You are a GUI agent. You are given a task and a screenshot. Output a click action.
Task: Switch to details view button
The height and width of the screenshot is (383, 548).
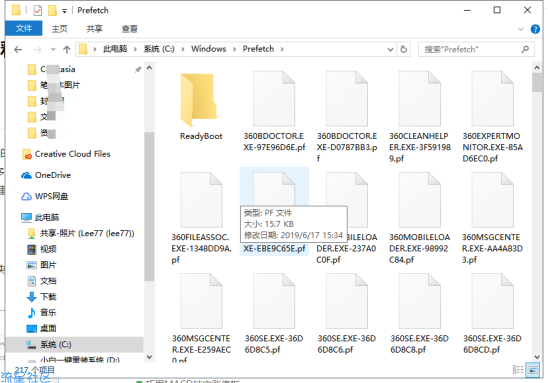tap(518, 369)
